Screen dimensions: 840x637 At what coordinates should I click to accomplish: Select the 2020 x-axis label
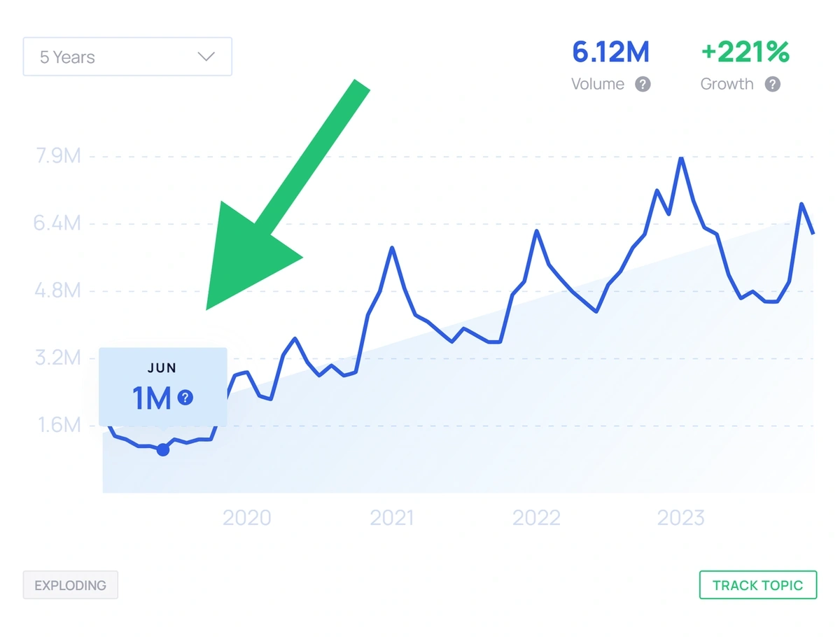point(246,518)
